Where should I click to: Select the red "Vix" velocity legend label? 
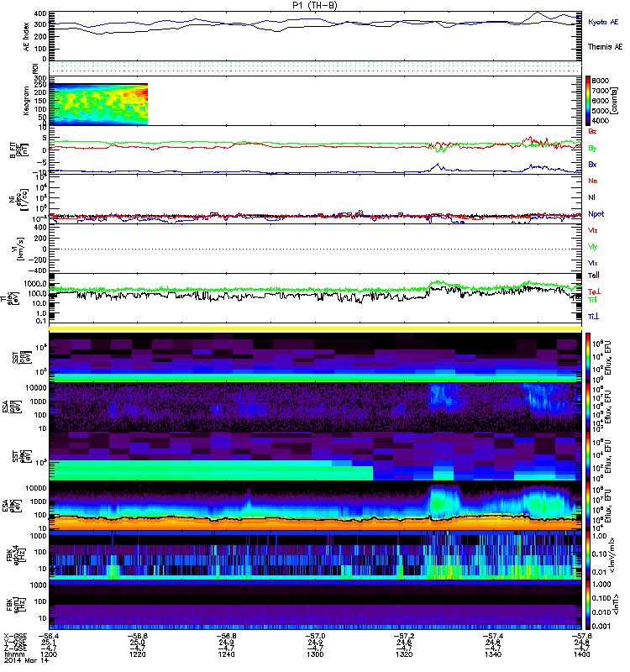click(593, 230)
